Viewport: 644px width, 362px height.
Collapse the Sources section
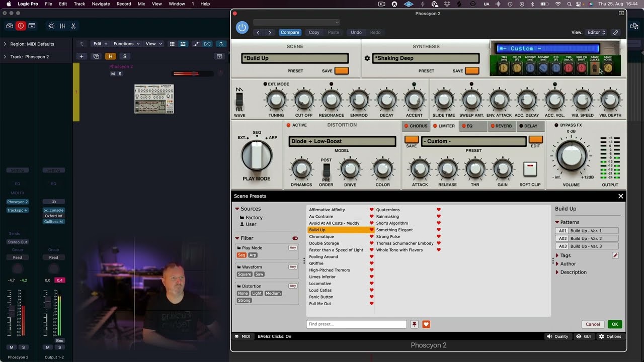(237, 209)
